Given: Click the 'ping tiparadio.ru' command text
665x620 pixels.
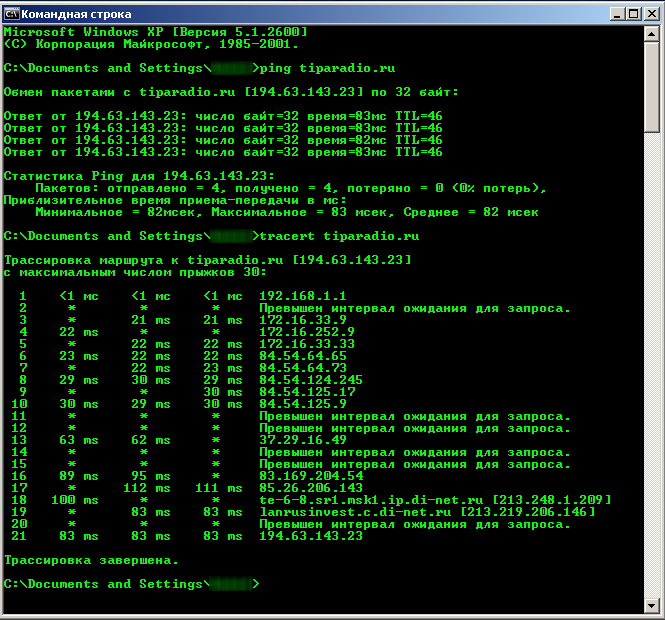Looking at the screenshot, I should (327, 68).
